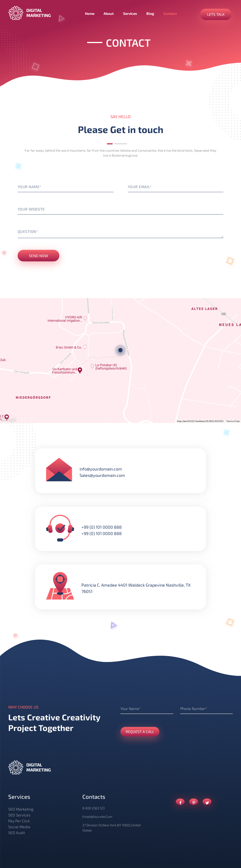Focus the YOUR NAME input field
241x868 pixels.
coord(65,187)
